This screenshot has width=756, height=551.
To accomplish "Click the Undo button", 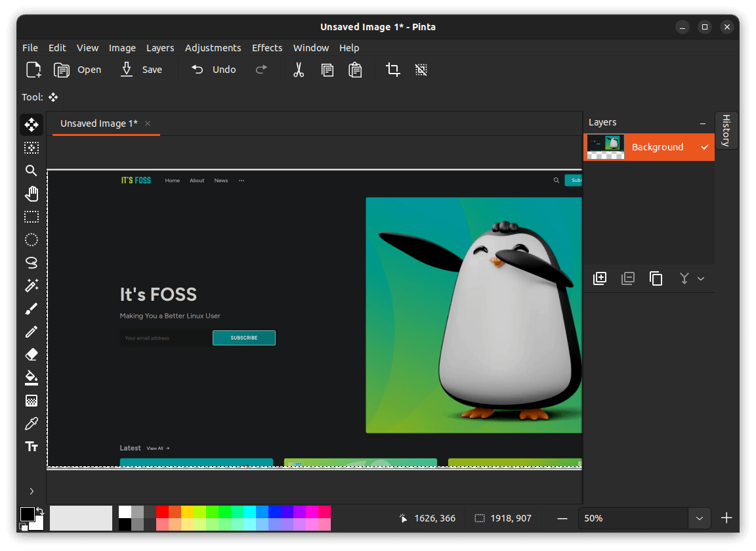I will pos(213,70).
